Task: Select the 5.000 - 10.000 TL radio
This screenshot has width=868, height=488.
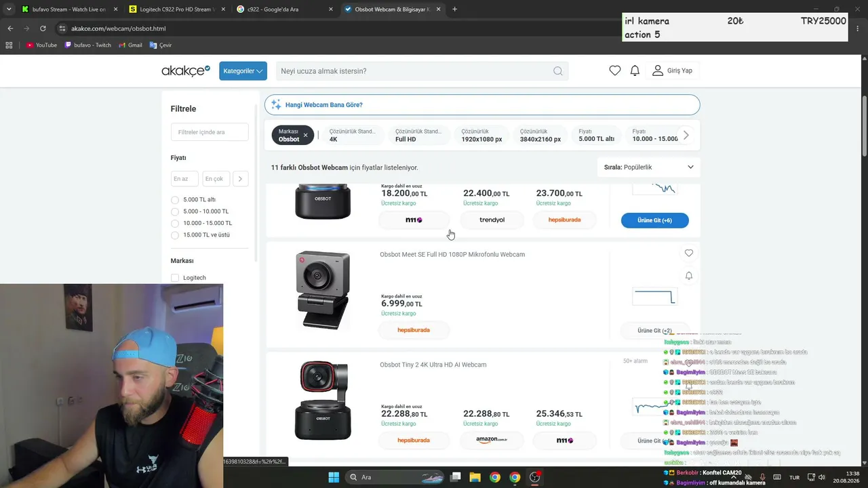Action: tap(175, 211)
